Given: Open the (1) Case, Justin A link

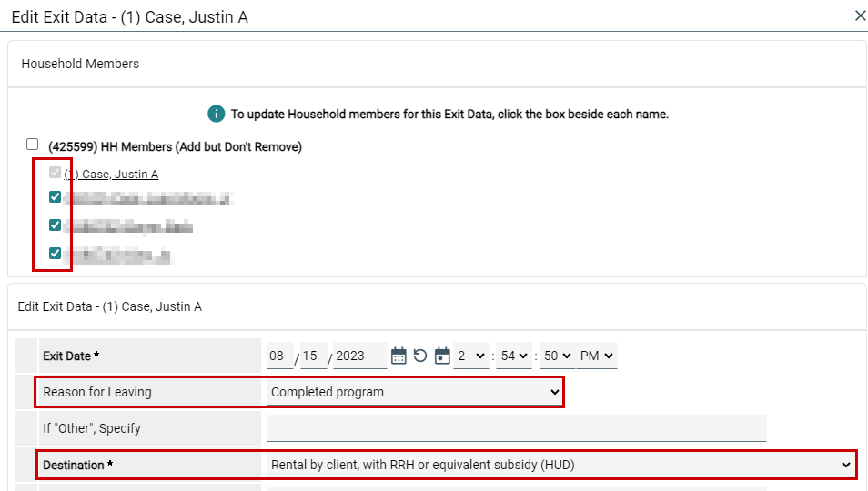Looking at the screenshot, I should coord(111,175).
